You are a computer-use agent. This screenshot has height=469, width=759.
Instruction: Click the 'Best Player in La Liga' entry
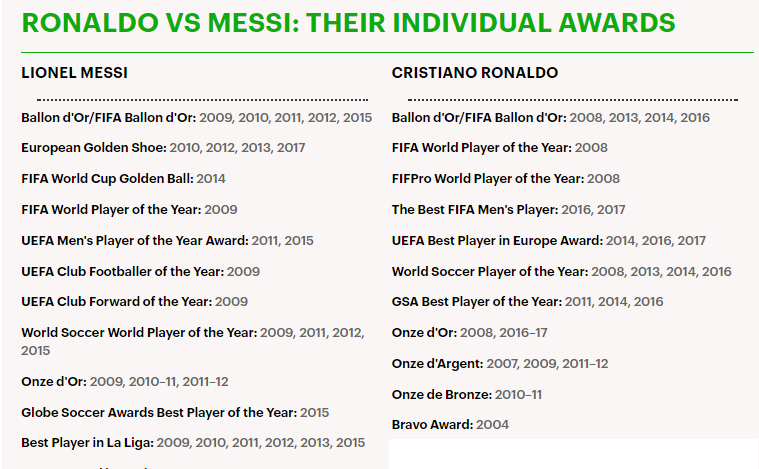tap(87, 442)
